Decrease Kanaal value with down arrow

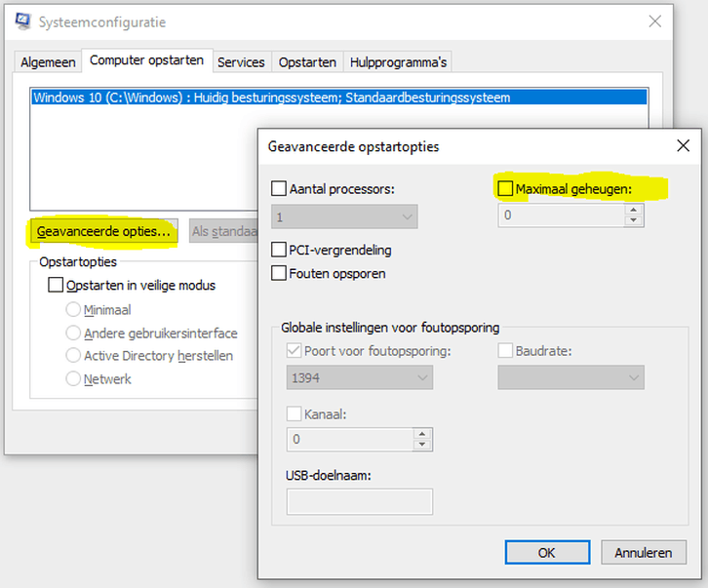coord(422,445)
